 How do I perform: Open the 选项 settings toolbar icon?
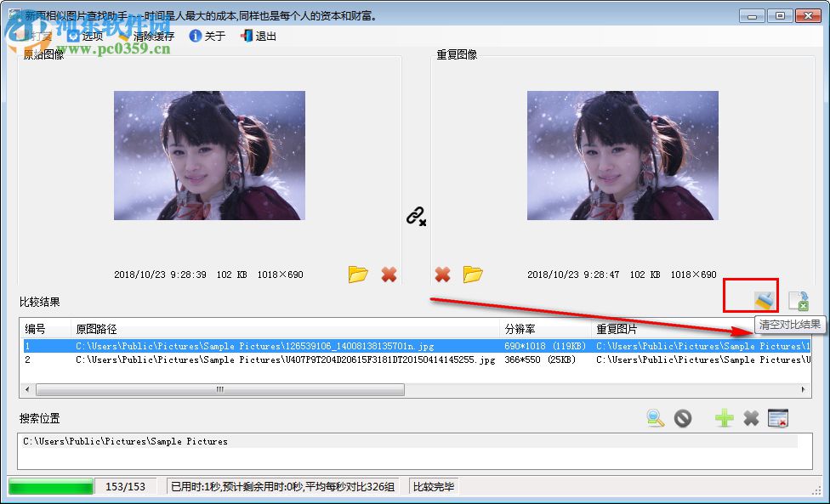pyautogui.click(x=73, y=36)
